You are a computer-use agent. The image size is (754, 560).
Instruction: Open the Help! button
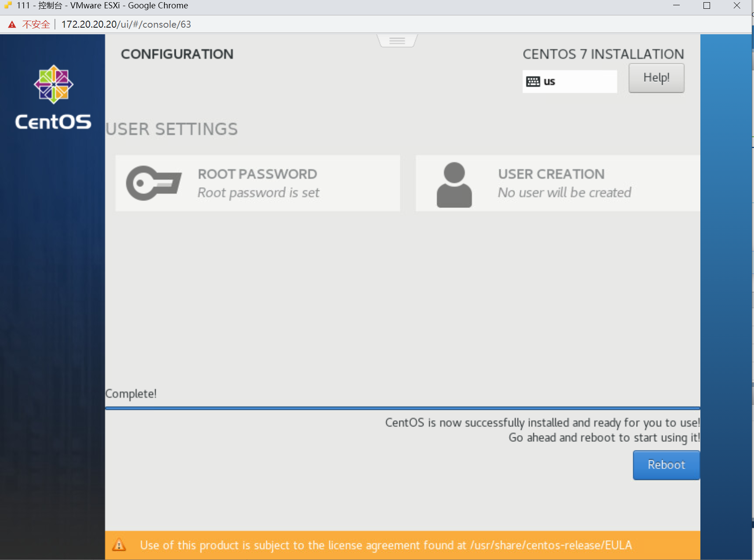click(656, 78)
